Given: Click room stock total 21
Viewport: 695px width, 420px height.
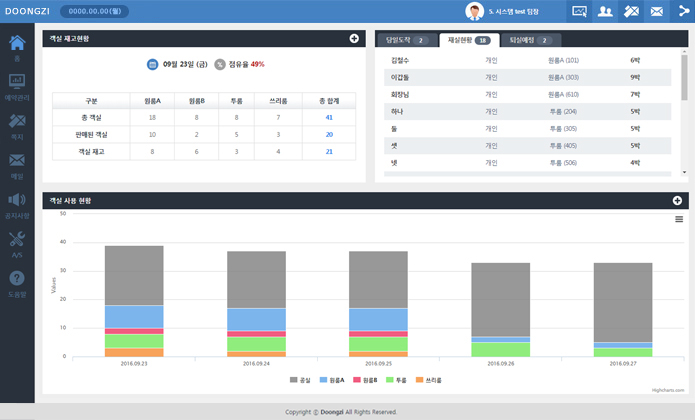Looking at the screenshot, I should click(x=329, y=152).
